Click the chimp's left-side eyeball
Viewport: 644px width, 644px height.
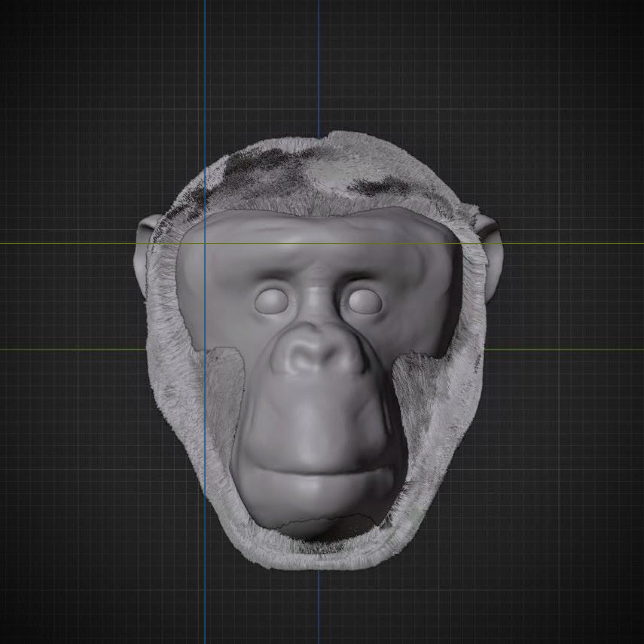(x=271, y=302)
